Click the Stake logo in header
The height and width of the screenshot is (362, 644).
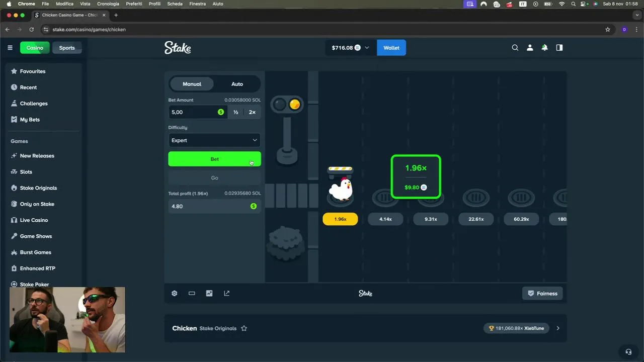click(178, 48)
